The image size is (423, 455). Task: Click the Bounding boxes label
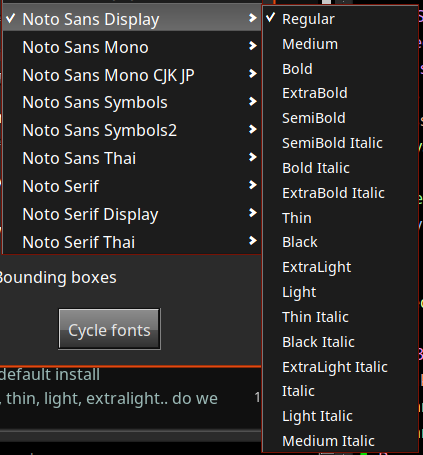(58, 278)
